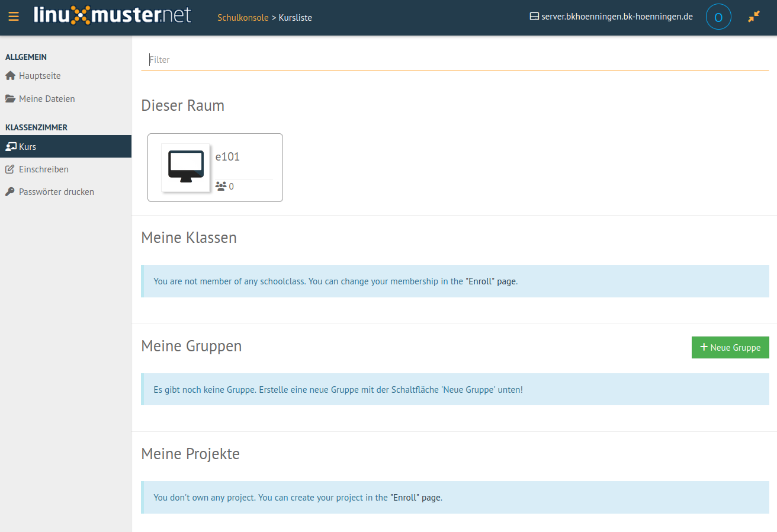Click the members icon in the e101 card
This screenshot has width=777, height=532.
click(x=221, y=186)
